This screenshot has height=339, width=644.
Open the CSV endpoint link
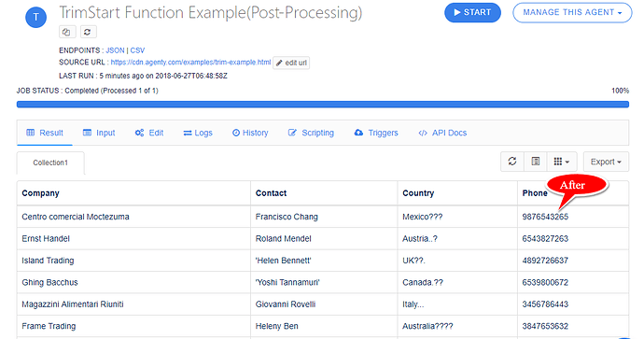click(137, 50)
